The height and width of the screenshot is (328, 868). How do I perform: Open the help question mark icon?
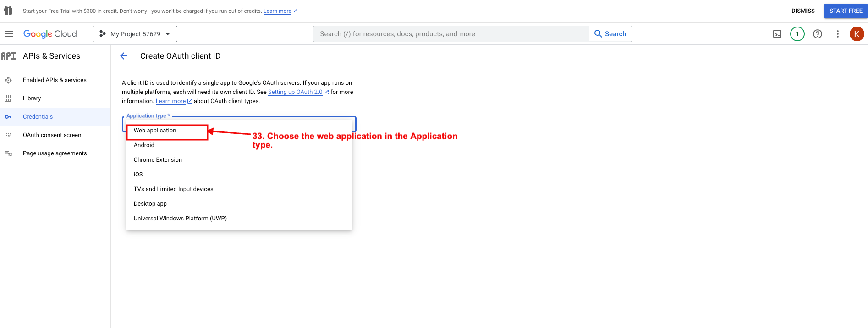(818, 34)
